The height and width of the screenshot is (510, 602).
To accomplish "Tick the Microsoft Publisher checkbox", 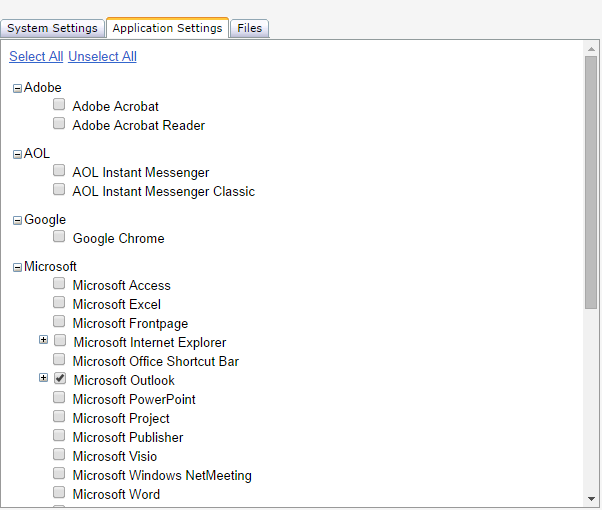I will click(x=59, y=435).
